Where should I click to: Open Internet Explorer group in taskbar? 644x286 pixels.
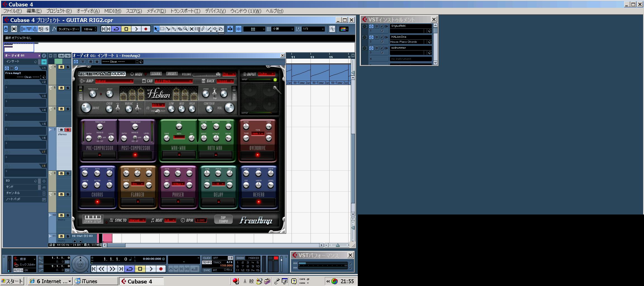click(50, 281)
